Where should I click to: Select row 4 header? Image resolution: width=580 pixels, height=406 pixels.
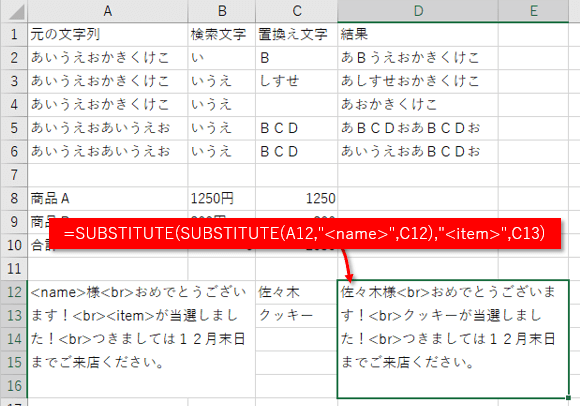14,105
